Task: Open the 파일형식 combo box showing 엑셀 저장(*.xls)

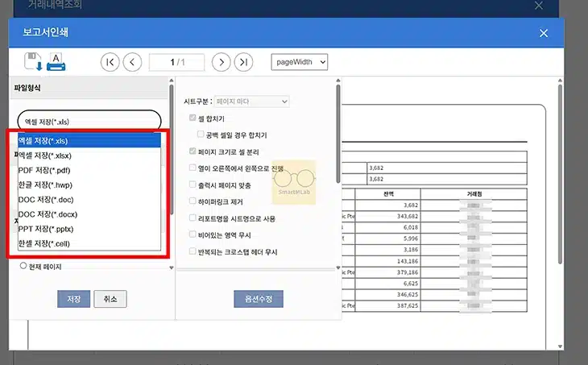Action: pos(89,121)
